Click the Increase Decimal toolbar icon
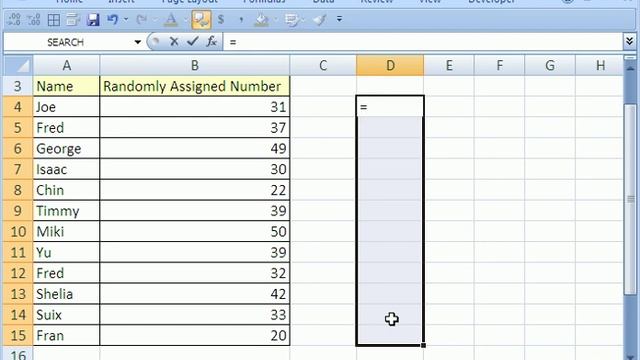This screenshot has height=360, width=640. (x=14, y=20)
